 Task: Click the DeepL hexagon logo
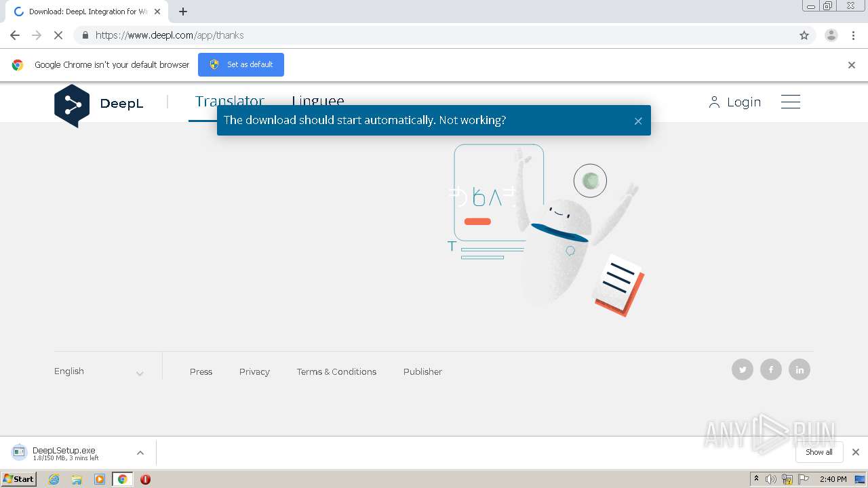pyautogui.click(x=72, y=105)
